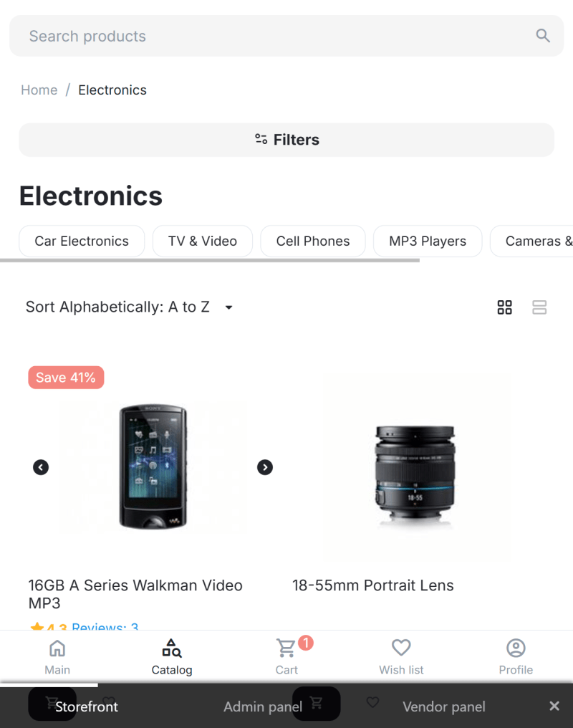Open the Catalog tab icon
The image size is (573, 728).
[172, 648]
